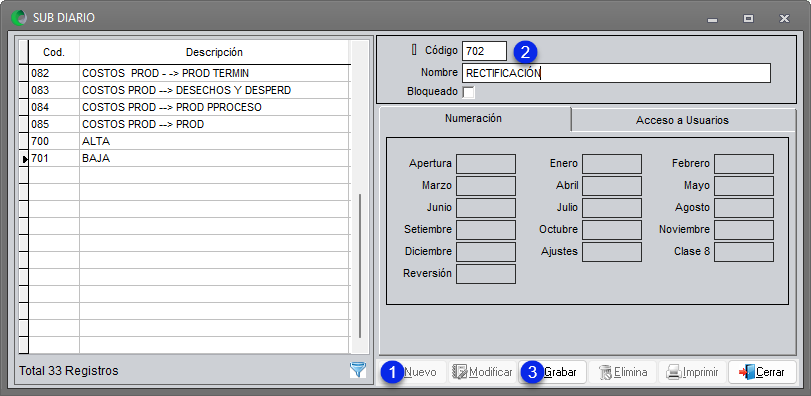Toggle the Bloqueado checkbox
The image size is (811, 396).
[x=468, y=93]
